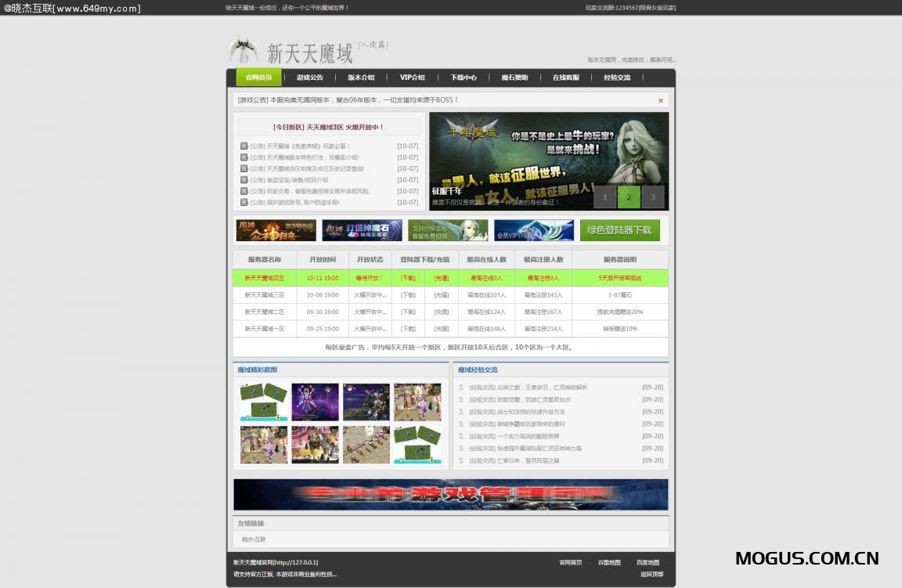
Task: Click the 绿色登陆器下载 green button
Action: click(x=621, y=229)
